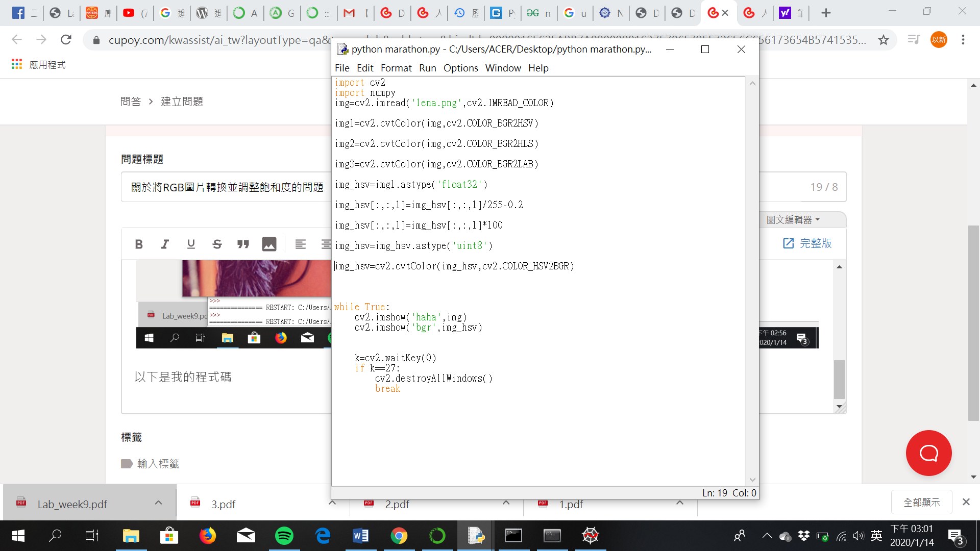Click the IDLE editor vertical scrollbar

click(x=752, y=281)
